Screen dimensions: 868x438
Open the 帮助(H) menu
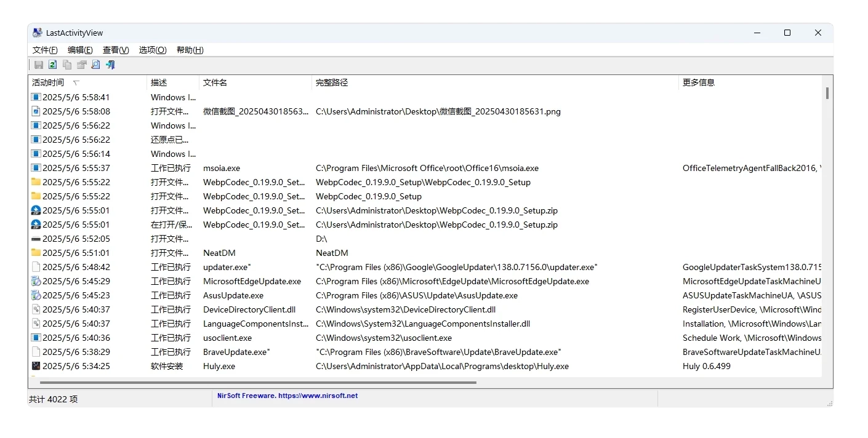(190, 50)
